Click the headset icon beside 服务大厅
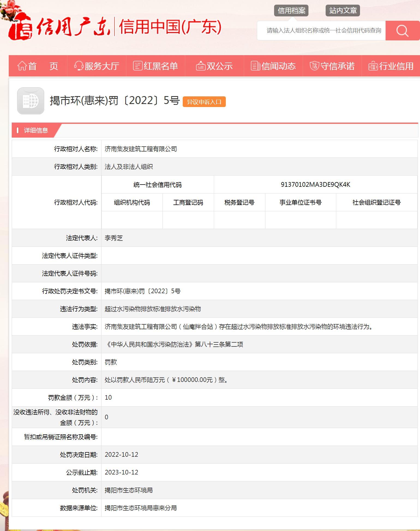The height and width of the screenshot is (531, 420). pos(79,66)
